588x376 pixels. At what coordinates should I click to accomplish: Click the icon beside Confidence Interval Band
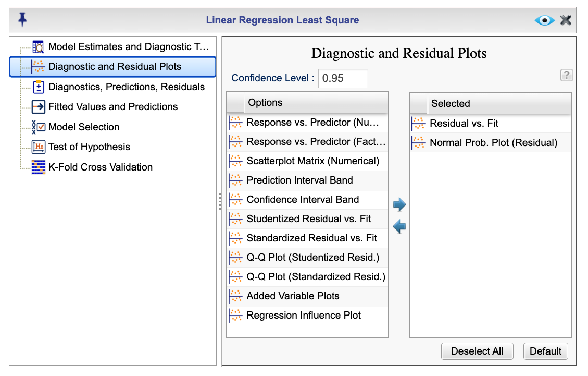235,199
